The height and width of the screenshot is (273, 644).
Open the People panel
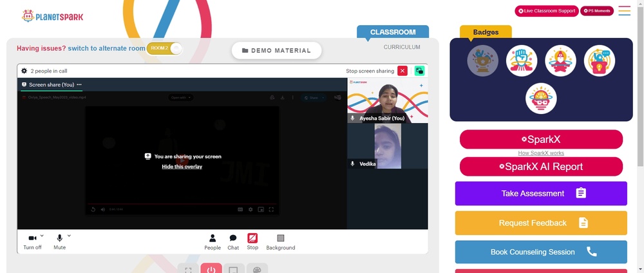click(x=213, y=242)
